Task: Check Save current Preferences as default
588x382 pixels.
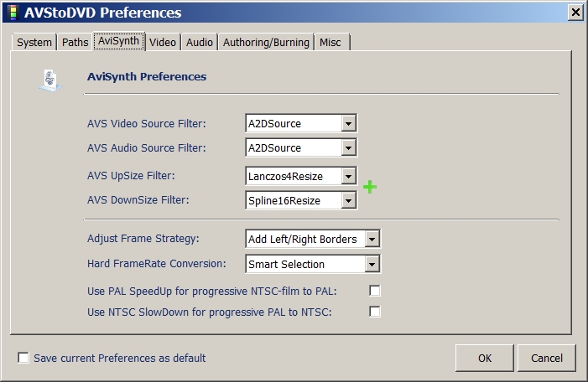Action: click(x=23, y=359)
